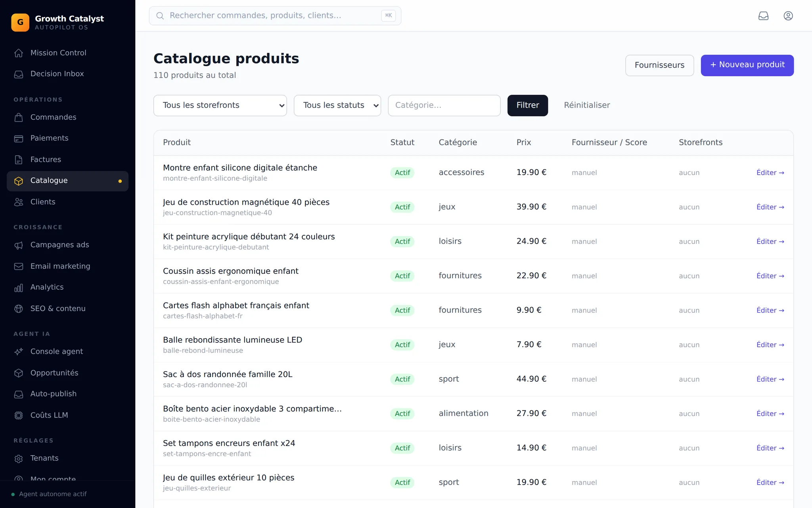
Task: Click the Mission Control home icon
Action: 19,53
